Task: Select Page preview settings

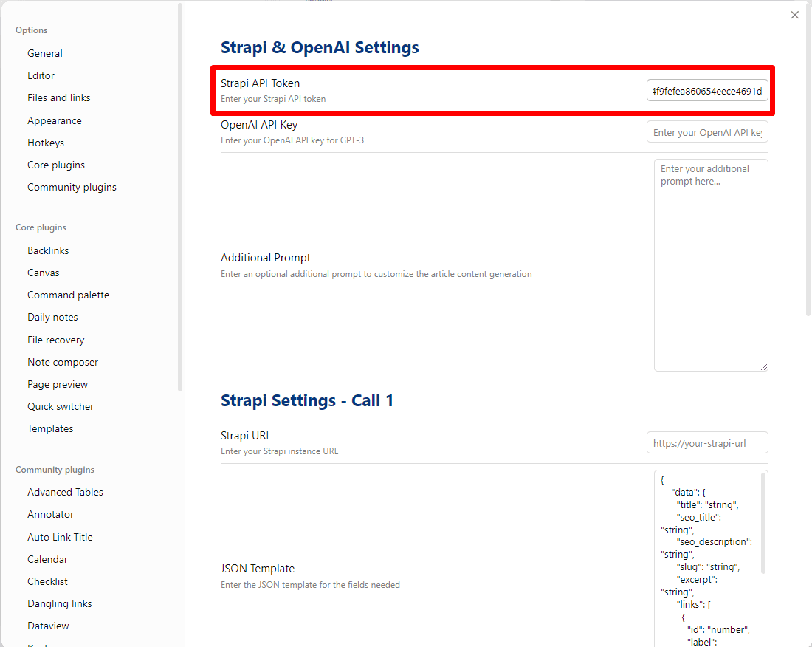Action: pos(58,385)
